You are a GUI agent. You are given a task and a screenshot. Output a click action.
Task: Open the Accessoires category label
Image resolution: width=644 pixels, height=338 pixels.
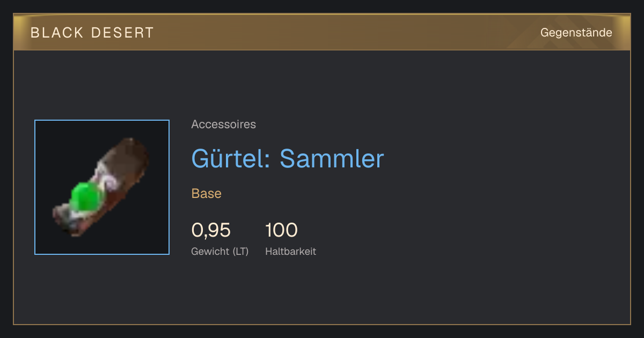(223, 124)
